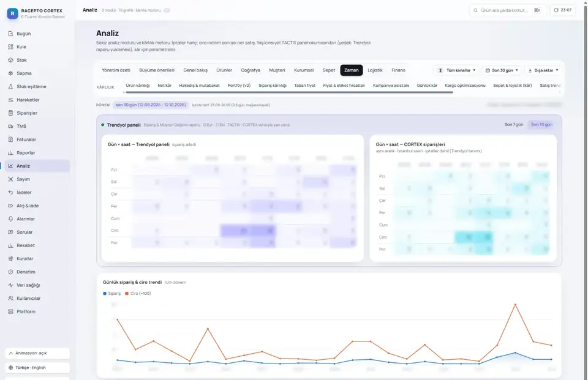This screenshot has width=588, height=380.
Task: Open the Tüm kanallar channel dropdown
Action: (457, 70)
